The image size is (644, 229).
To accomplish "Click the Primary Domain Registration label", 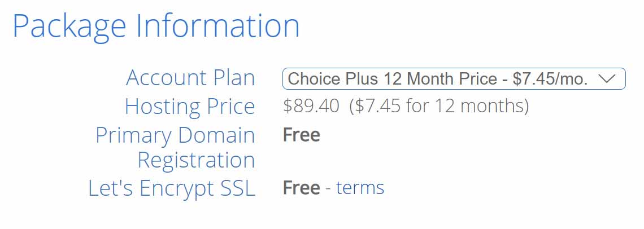I will pyautogui.click(x=175, y=148).
